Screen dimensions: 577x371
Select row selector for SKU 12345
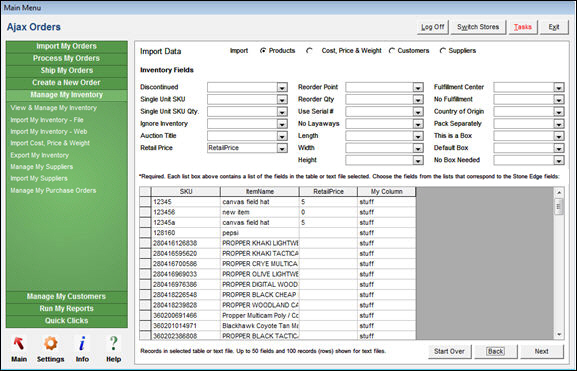[145, 202]
